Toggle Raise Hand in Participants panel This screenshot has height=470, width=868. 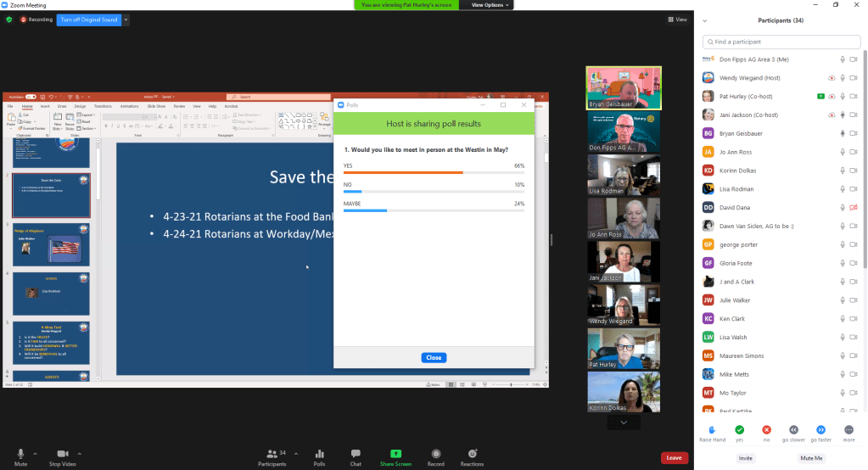pyautogui.click(x=711, y=430)
